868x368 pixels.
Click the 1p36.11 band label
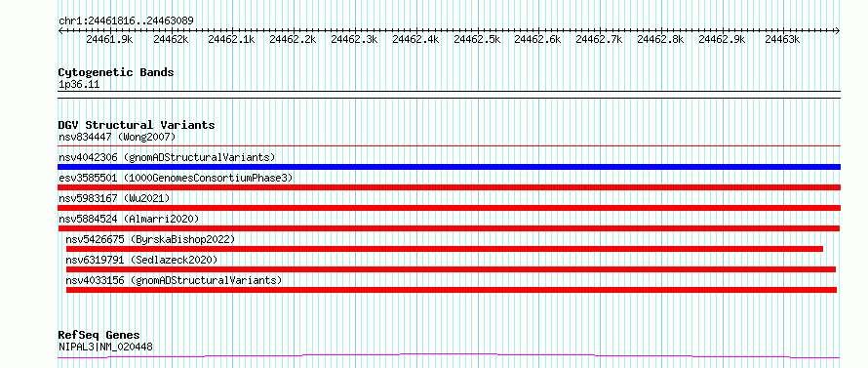[79, 85]
